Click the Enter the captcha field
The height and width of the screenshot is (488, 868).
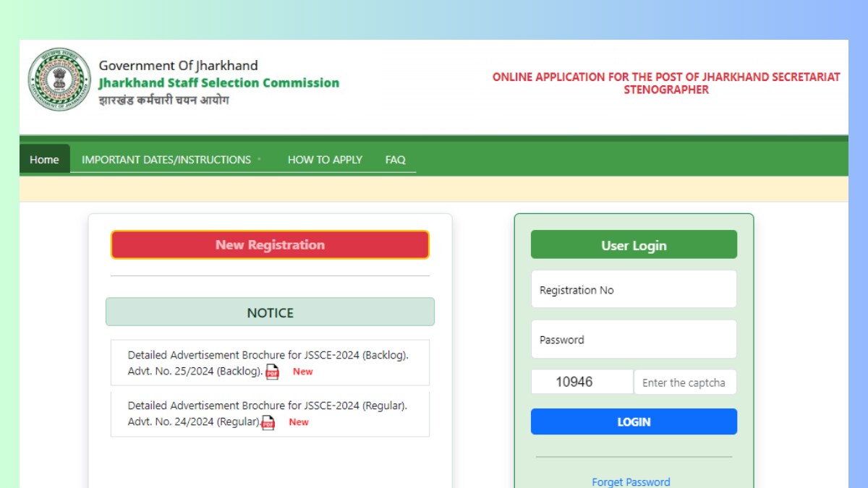[685, 382]
